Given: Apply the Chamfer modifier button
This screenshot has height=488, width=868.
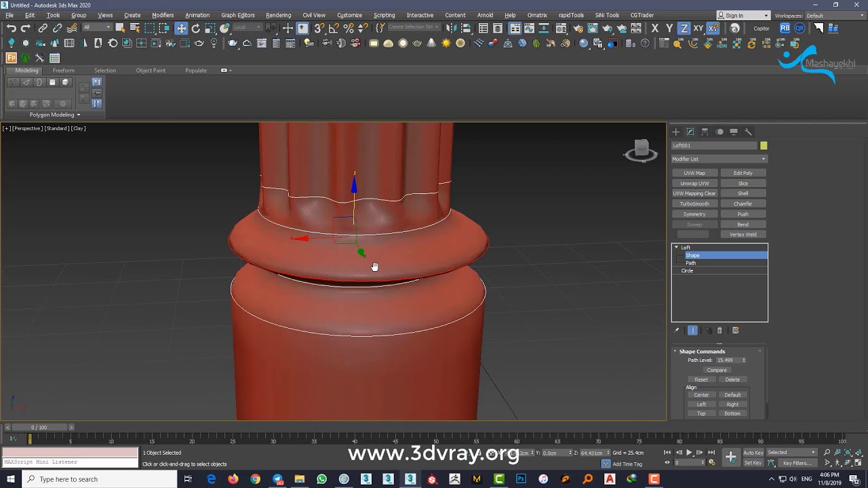Looking at the screenshot, I should 743,203.
